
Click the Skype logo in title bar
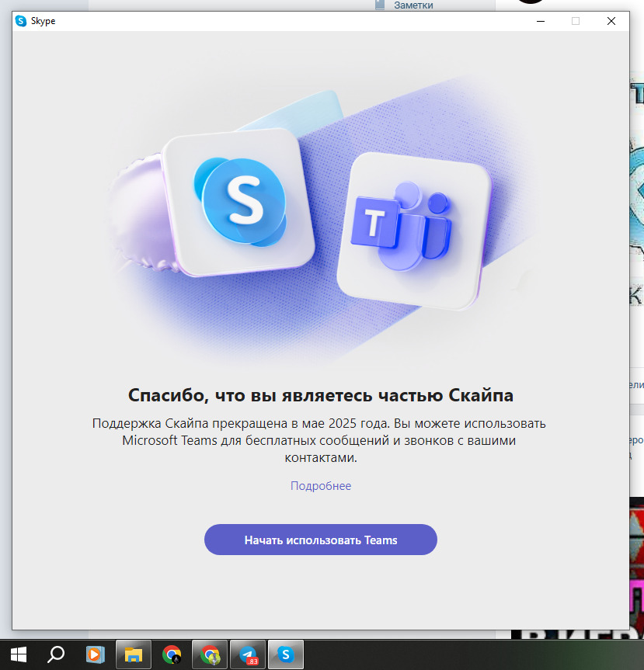coord(20,21)
